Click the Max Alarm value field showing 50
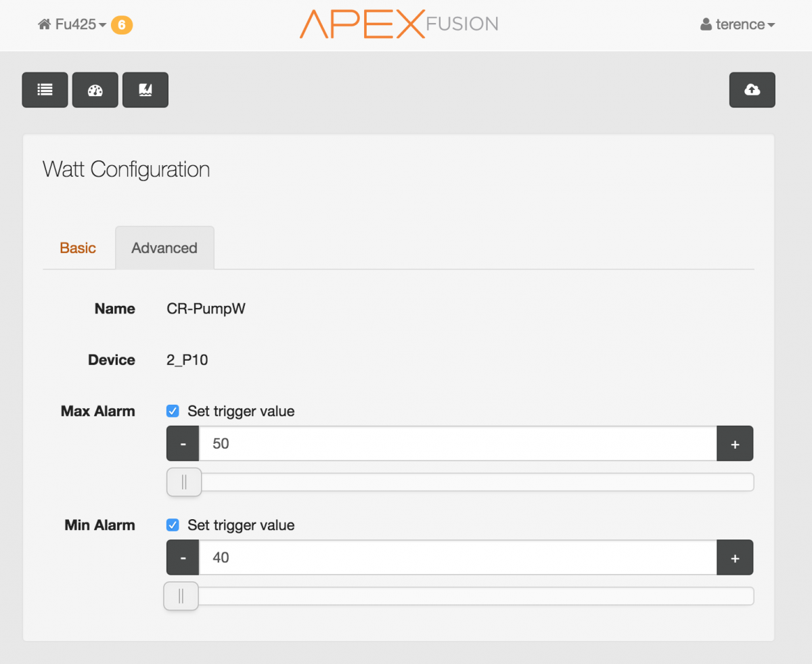The height and width of the screenshot is (664, 812). 457,444
